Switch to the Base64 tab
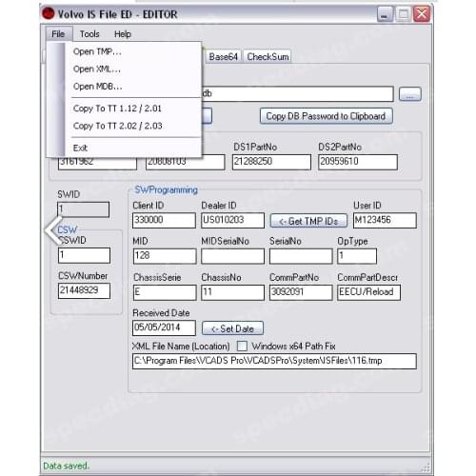 tap(223, 57)
